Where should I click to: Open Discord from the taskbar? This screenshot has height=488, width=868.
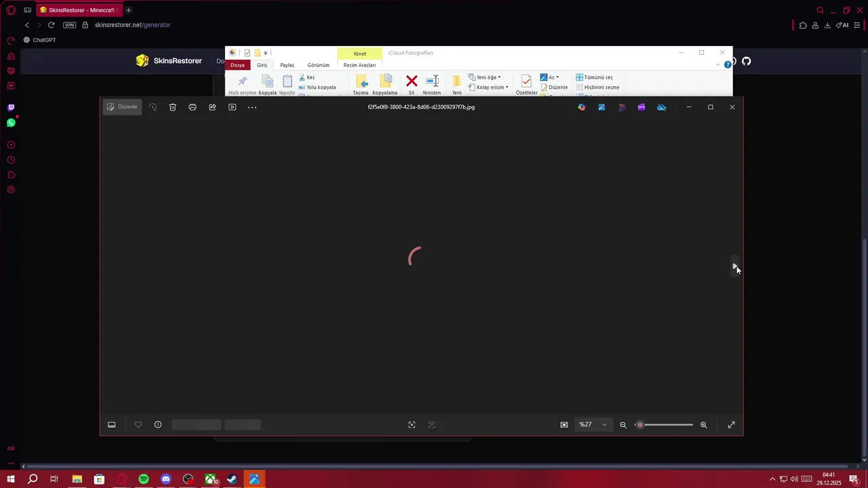tap(166, 479)
